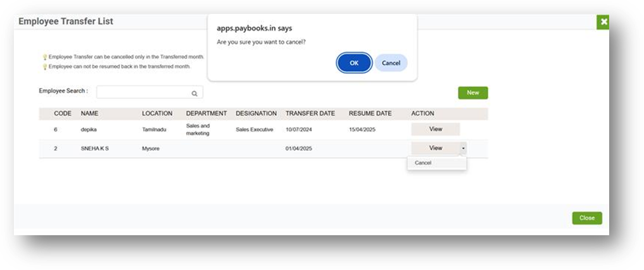Click the lightbulb icon beside resume note
This screenshot has height=270, width=644.
[45, 67]
